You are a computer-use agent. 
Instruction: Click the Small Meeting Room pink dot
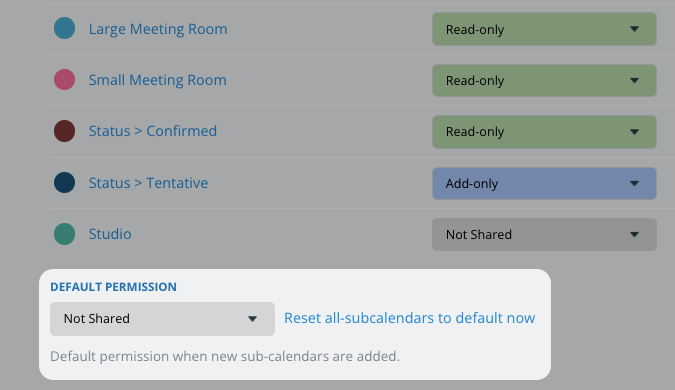(65, 80)
